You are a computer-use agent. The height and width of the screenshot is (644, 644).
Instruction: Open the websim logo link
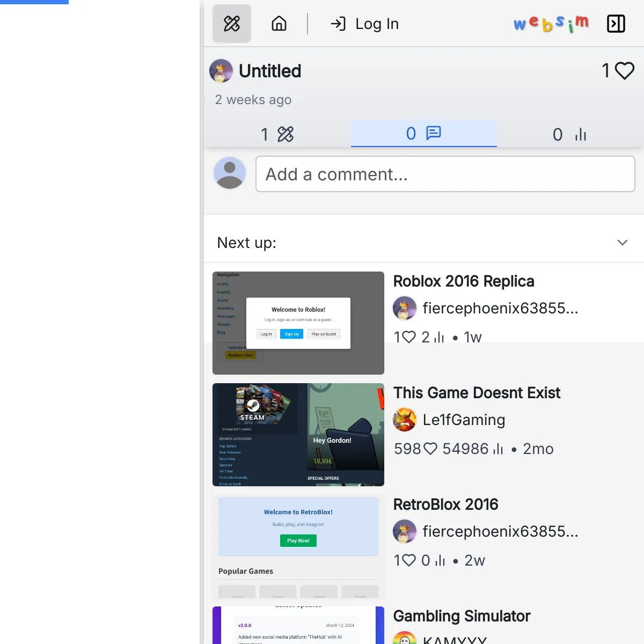pyautogui.click(x=551, y=24)
